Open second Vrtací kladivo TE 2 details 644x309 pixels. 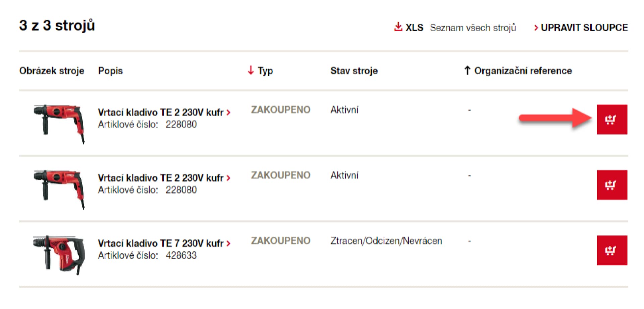click(161, 178)
